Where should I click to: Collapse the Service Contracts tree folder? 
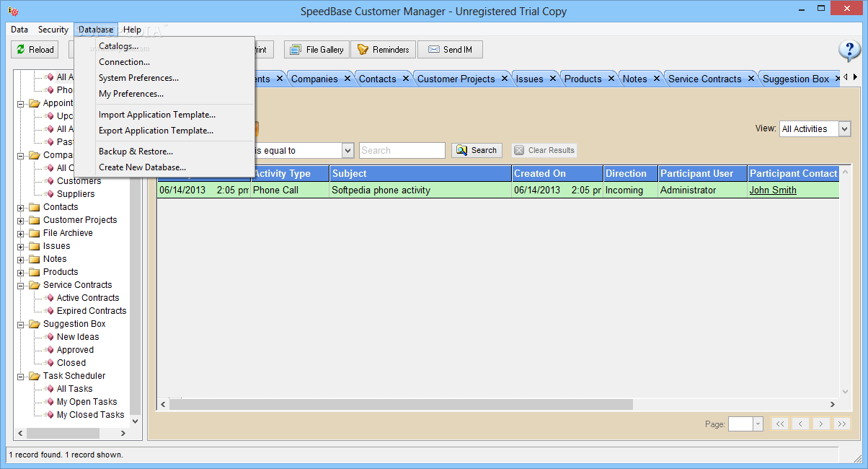(21, 285)
